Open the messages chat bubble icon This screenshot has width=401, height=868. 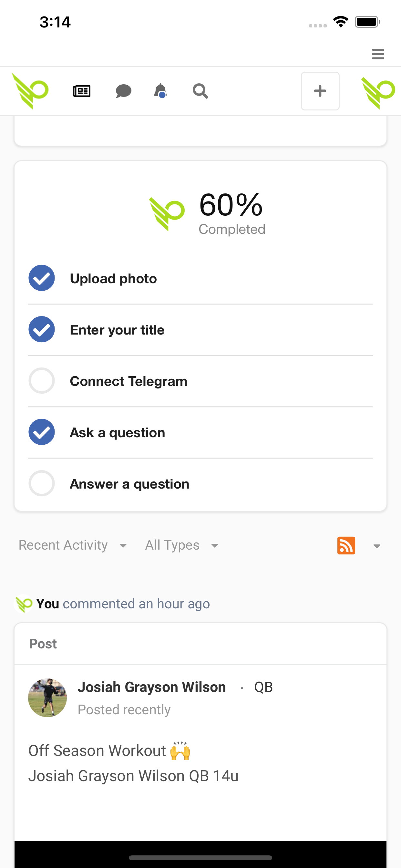coord(123,91)
